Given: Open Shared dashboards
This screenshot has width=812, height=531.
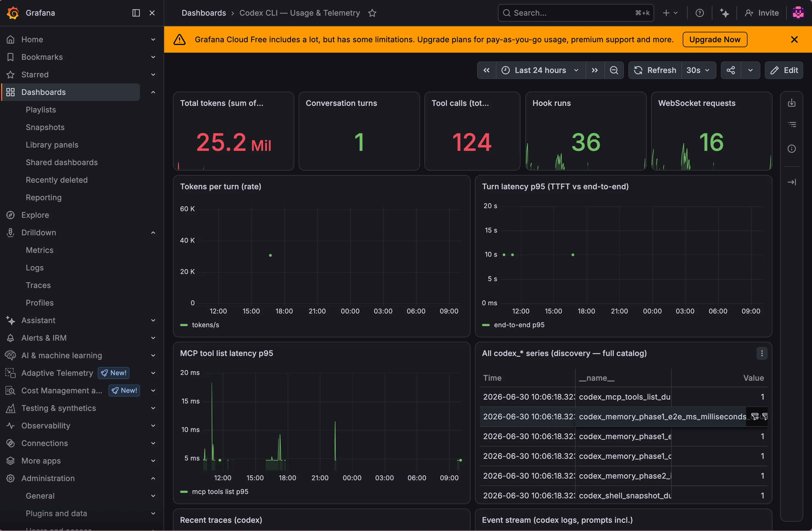Looking at the screenshot, I should [62, 162].
